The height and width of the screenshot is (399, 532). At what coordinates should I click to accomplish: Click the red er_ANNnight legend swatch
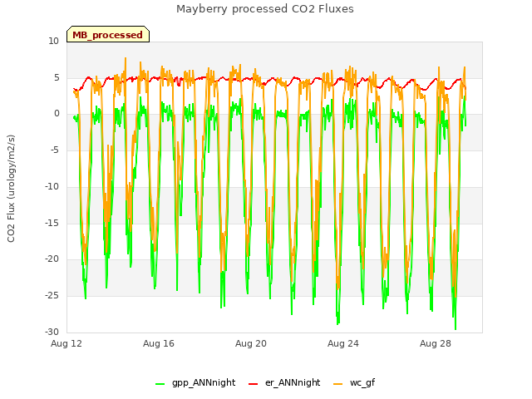point(253,384)
